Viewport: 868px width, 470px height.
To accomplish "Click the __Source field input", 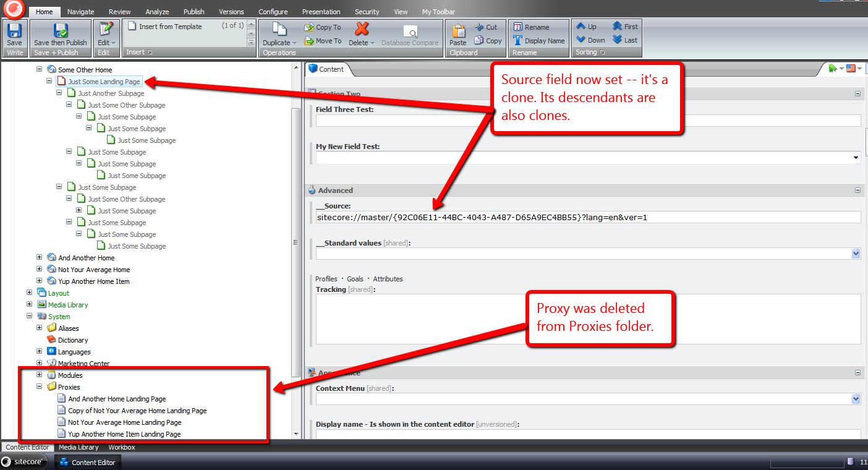I will click(x=587, y=217).
